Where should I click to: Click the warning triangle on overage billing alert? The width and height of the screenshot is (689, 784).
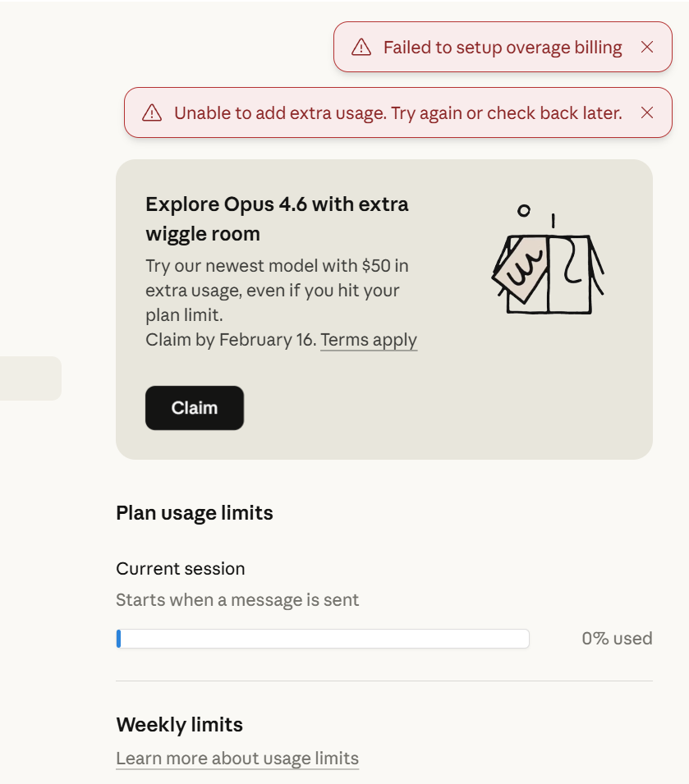coord(361,47)
